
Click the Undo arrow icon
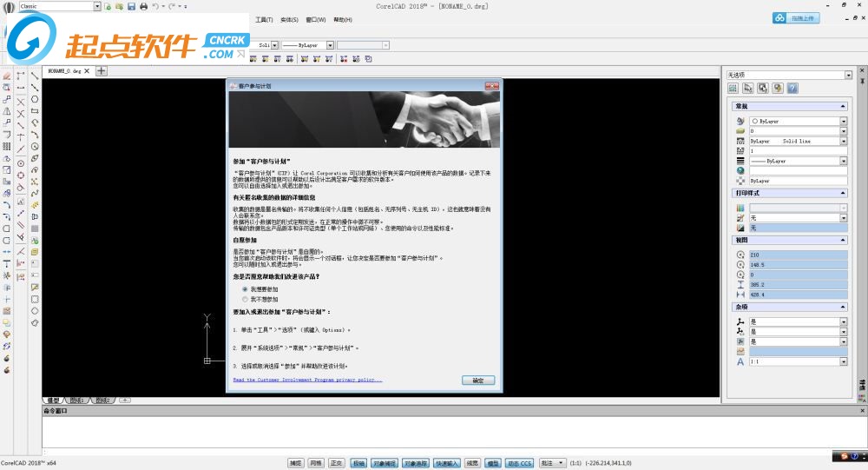point(155,7)
